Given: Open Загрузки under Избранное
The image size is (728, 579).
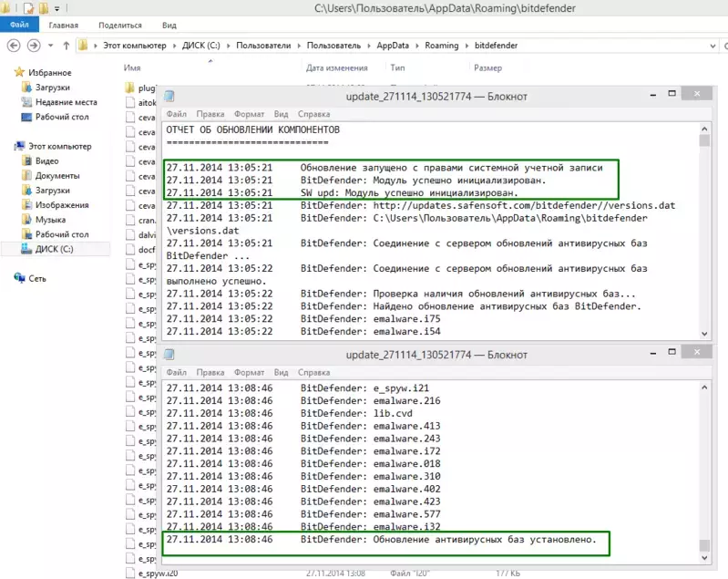Looking at the screenshot, I should coord(53,87).
